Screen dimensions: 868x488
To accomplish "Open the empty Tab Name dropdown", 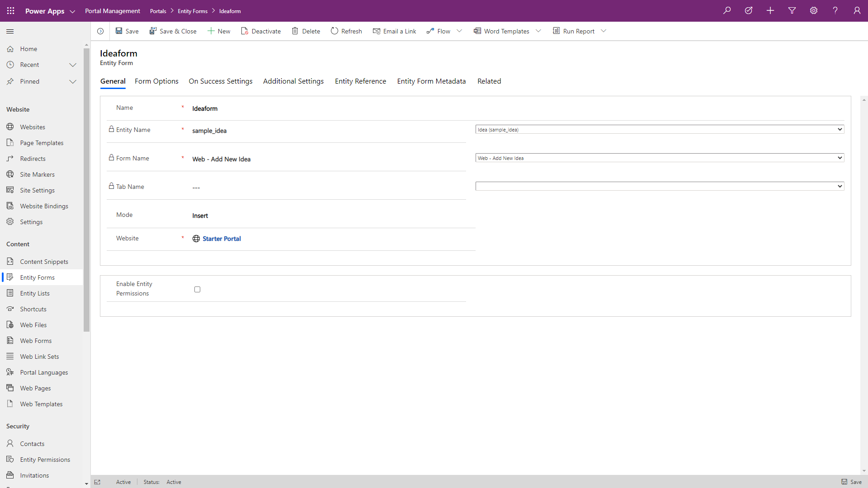I will (660, 187).
